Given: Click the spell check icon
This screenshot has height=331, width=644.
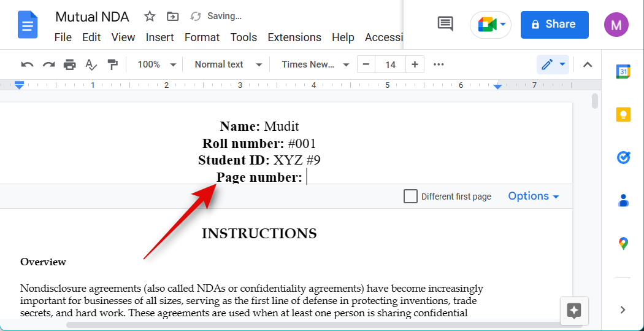Looking at the screenshot, I should pyautogui.click(x=91, y=64).
